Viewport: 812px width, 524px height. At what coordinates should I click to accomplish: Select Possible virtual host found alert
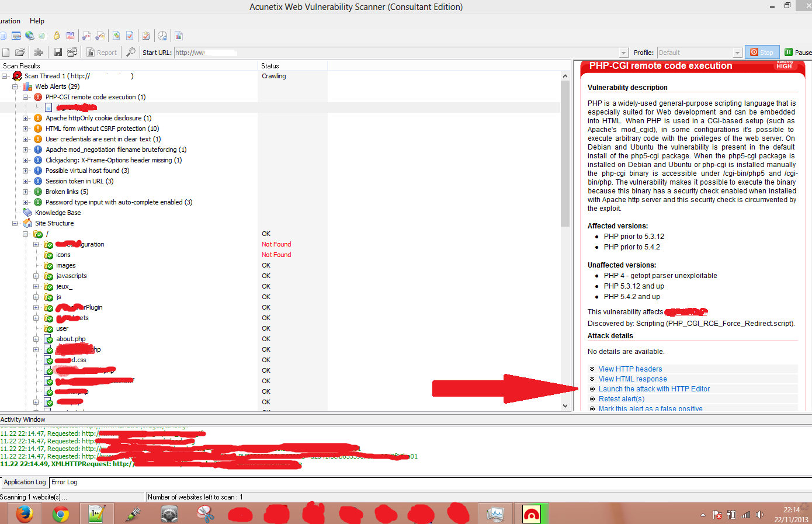88,171
